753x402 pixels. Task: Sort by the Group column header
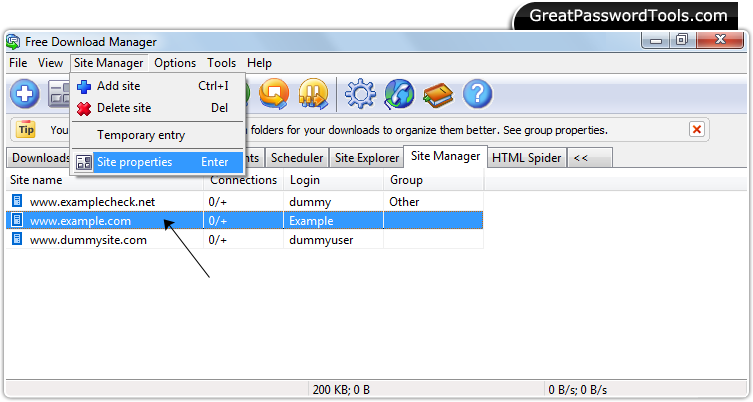433,180
